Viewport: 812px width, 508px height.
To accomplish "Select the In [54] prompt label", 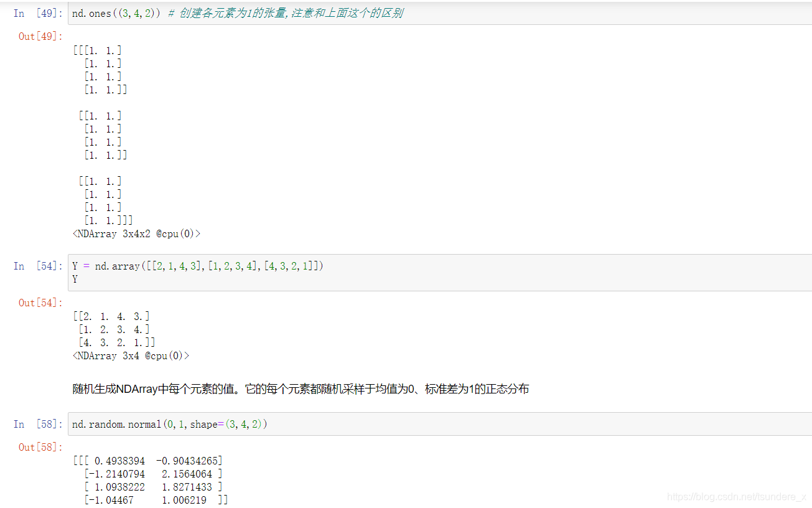I will (38, 266).
